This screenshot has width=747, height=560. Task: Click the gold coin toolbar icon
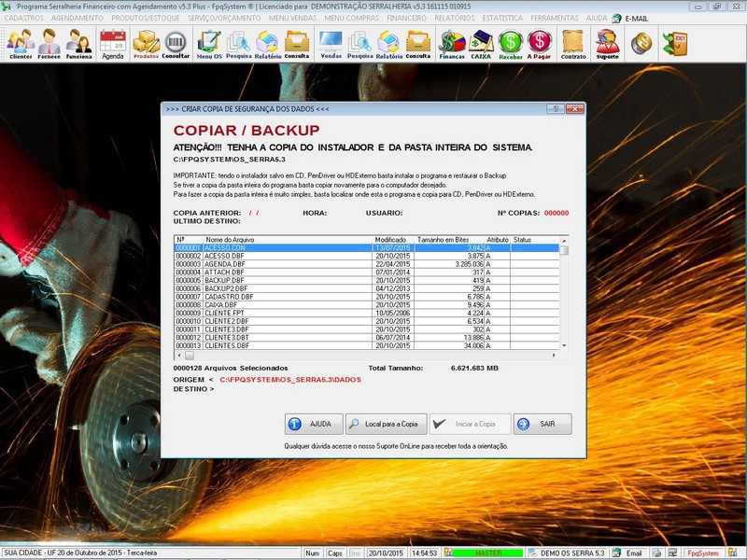(x=641, y=43)
